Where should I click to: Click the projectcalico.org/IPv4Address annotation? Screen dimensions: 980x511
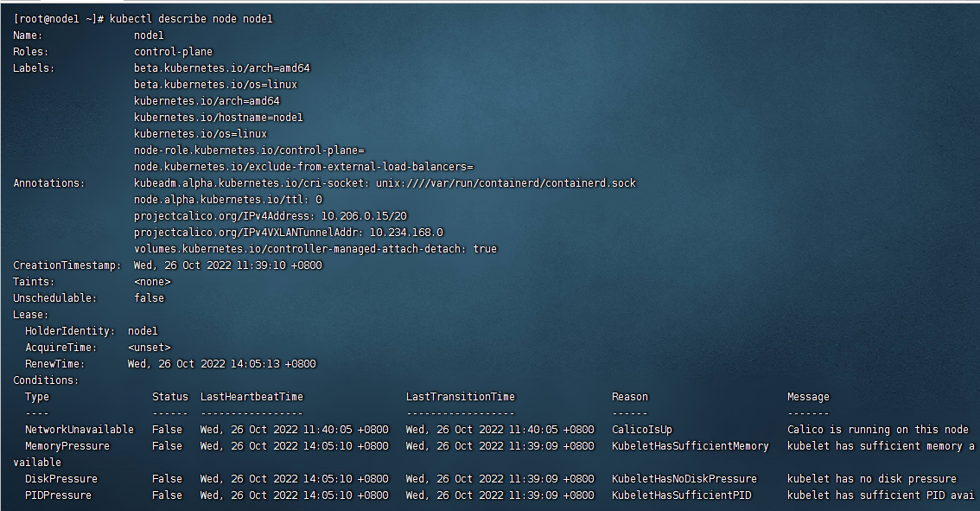coord(270,216)
